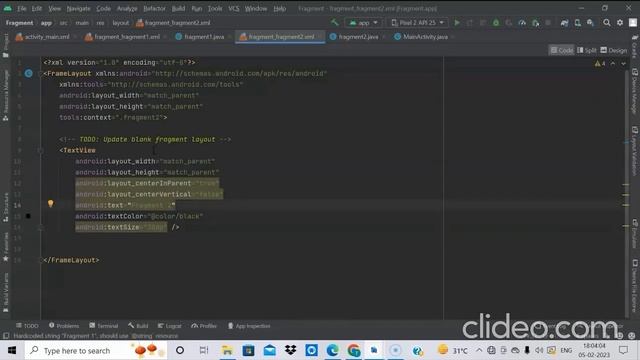This screenshot has width=640, height=360.
Task: Open the Build tool window
Action: point(138,326)
